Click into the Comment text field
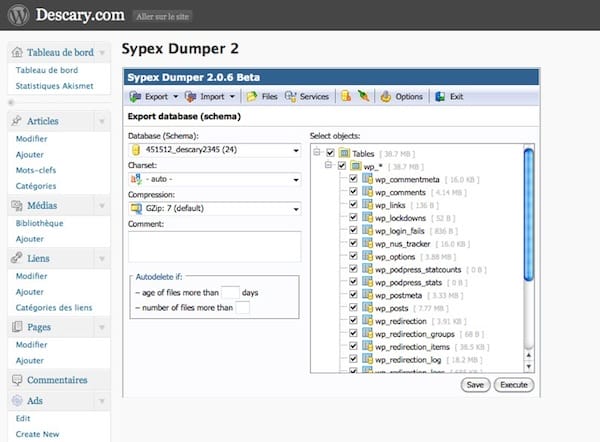Image resolution: width=600 pixels, height=442 pixels. [214, 245]
